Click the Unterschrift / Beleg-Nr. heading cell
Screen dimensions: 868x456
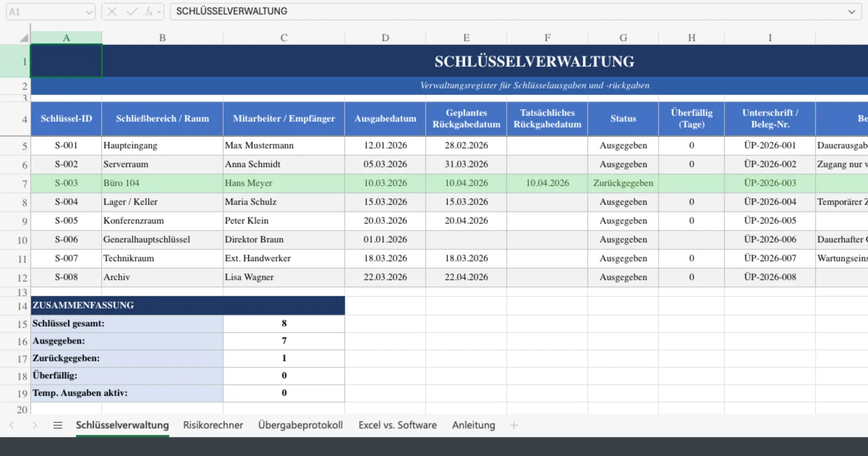[x=770, y=118]
